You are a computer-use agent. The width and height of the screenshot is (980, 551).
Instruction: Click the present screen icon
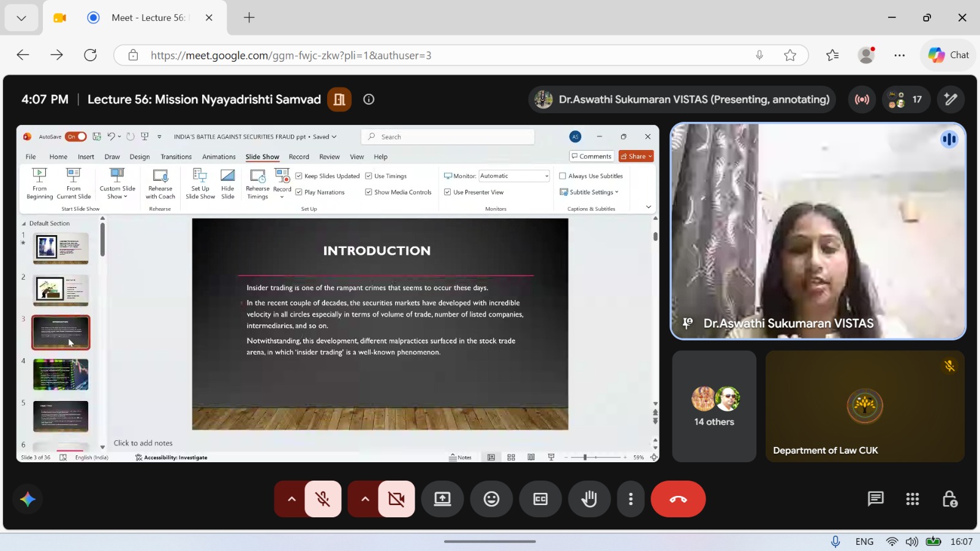(442, 499)
